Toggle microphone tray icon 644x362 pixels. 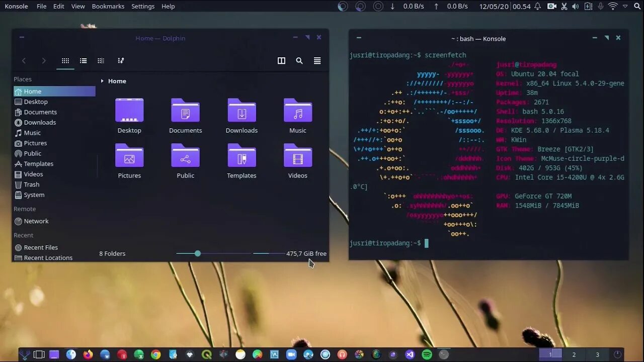(600, 6)
